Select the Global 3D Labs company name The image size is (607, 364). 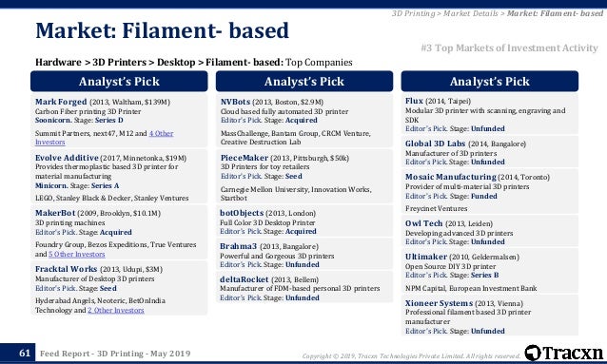pos(435,144)
